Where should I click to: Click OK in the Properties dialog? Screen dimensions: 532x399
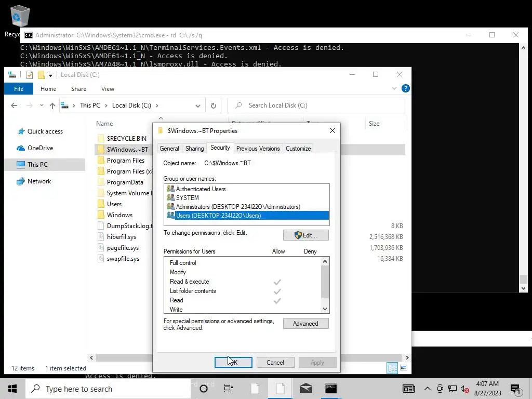tap(233, 362)
